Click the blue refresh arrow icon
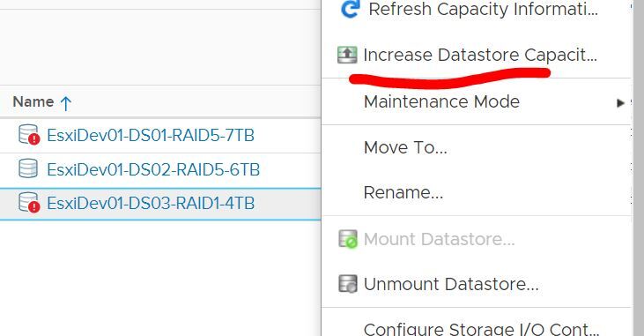 click(x=351, y=9)
